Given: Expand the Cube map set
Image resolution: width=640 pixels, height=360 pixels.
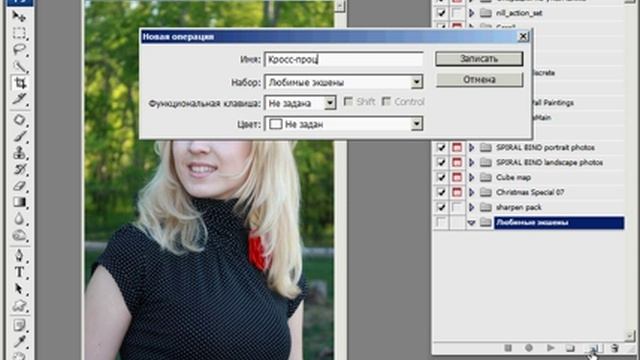Looking at the screenshot, I should (x=472, y=178).
